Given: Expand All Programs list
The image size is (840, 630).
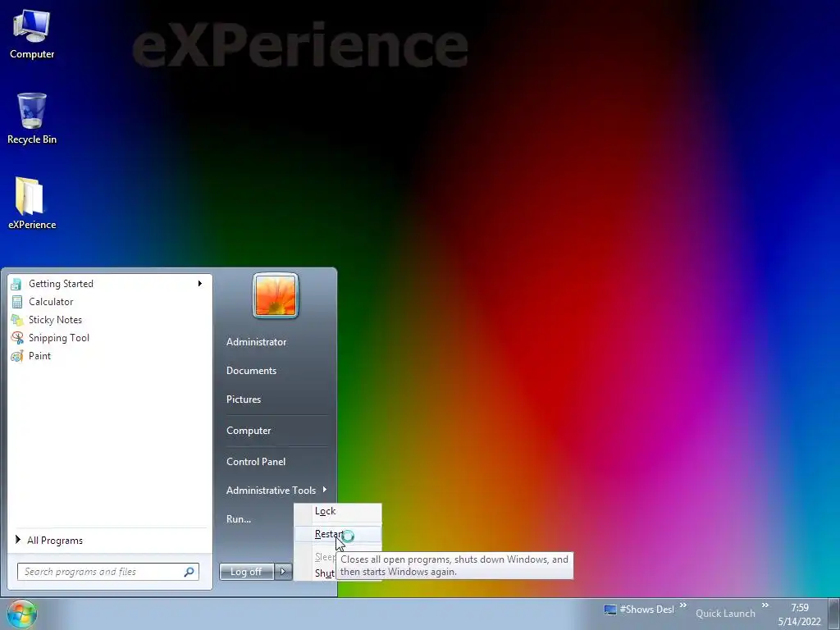Looking at the screenshot, I should pos(111,541).
